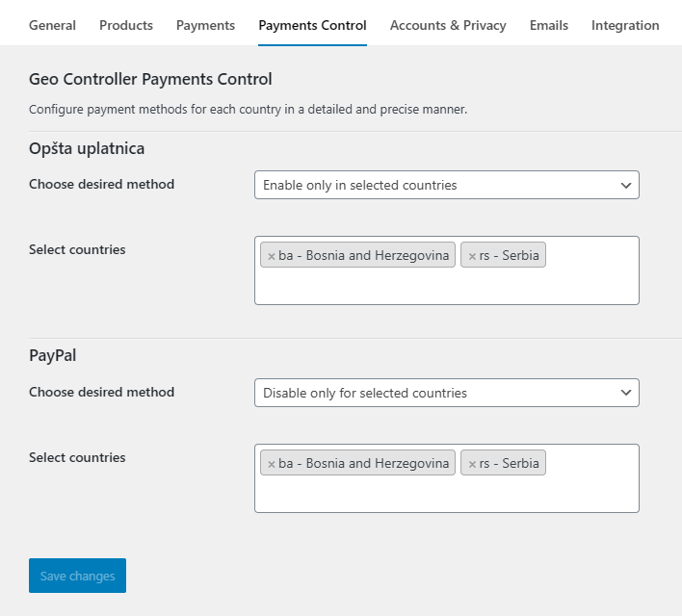Switch to the Emails tab

(x=549, y=25)
